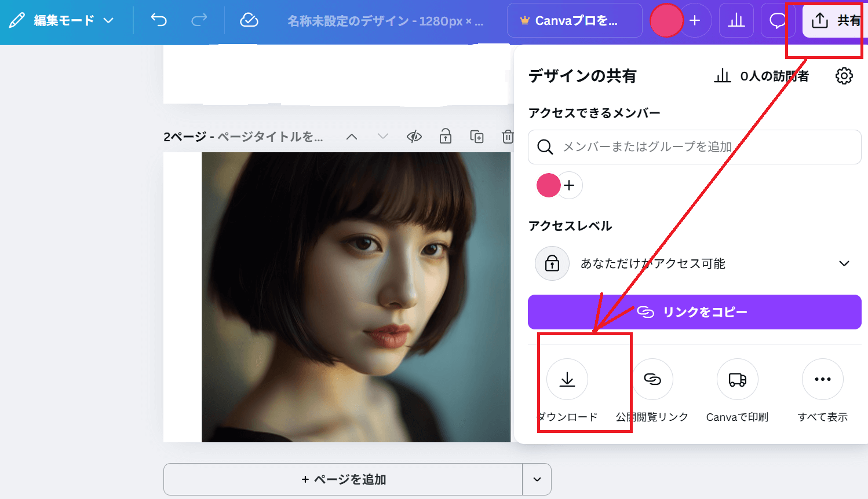Open the comments speech bubble icon
Viewport: 868px width, 499px height.
pyautogui.click(x=777, y=20)
